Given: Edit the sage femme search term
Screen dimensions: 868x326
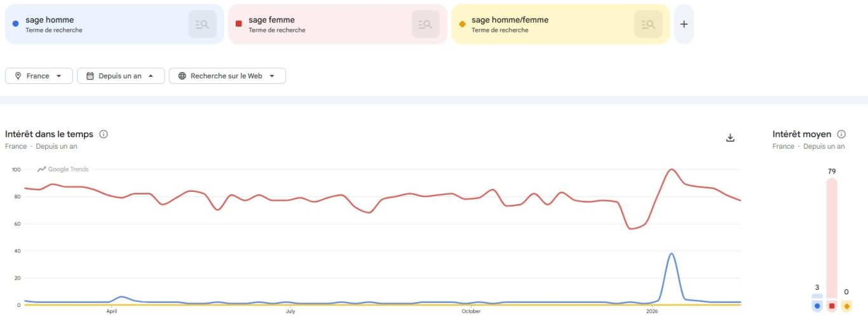Looking at the screenshot, I should tap(271, 20).
